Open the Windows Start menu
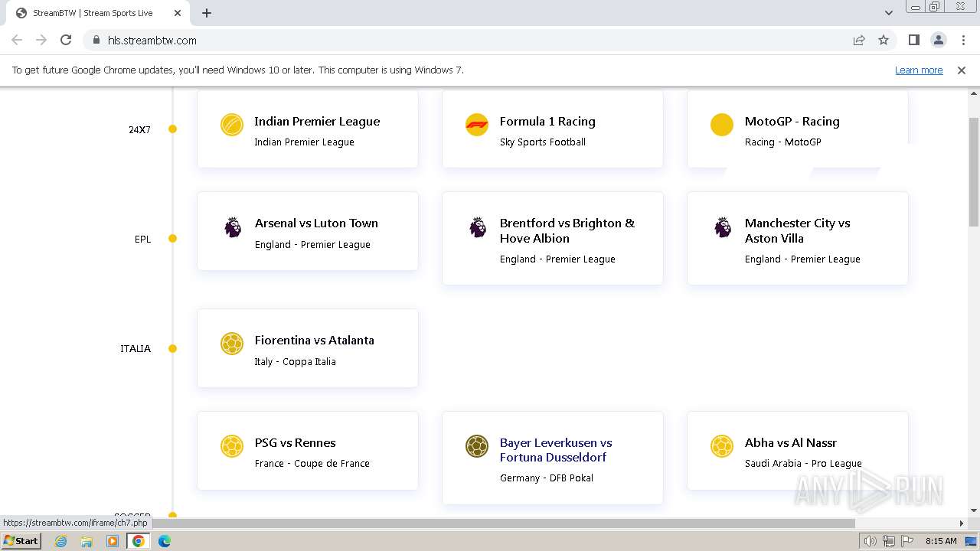 [x=21, y=541]
